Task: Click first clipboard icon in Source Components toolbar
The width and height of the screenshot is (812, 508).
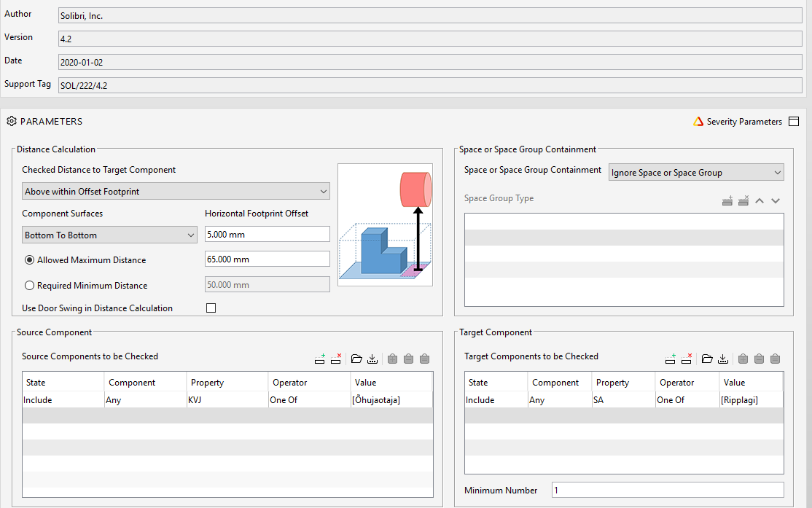Action: (393, 359)
